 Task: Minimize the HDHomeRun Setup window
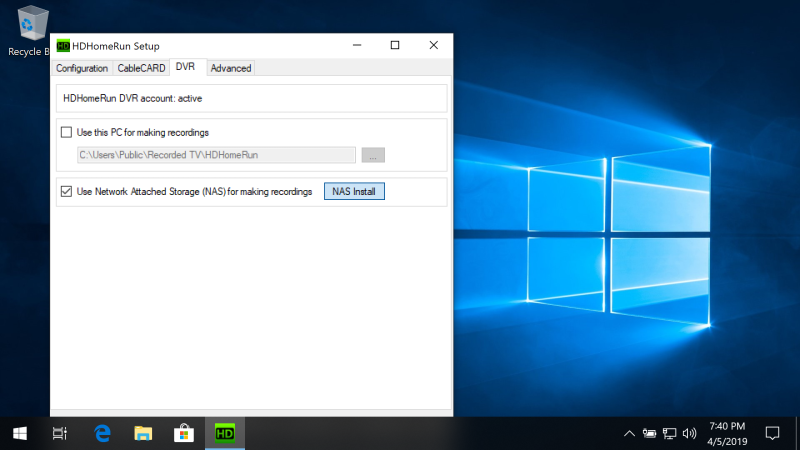point(357,45)
